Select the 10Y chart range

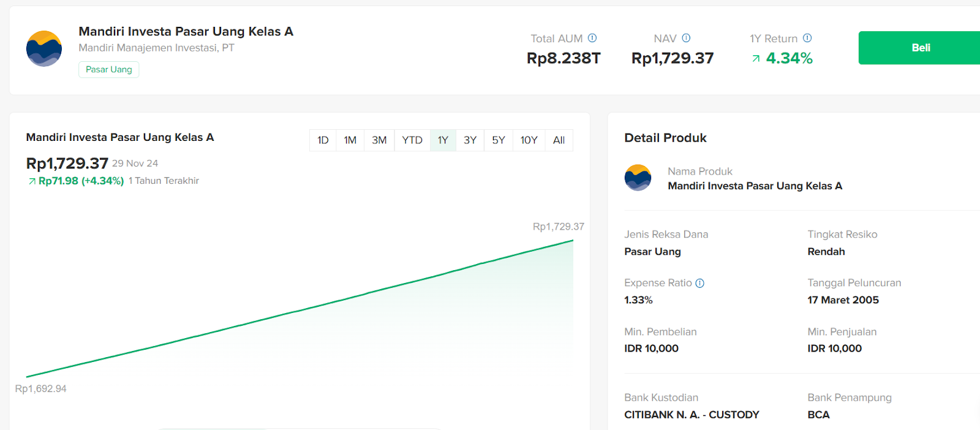pos(529,140)
